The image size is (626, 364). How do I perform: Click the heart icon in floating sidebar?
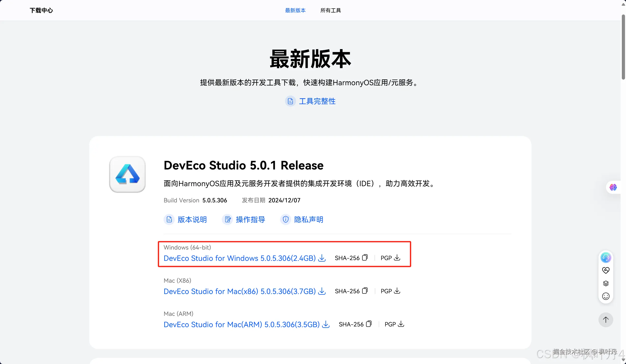(606, 270)
